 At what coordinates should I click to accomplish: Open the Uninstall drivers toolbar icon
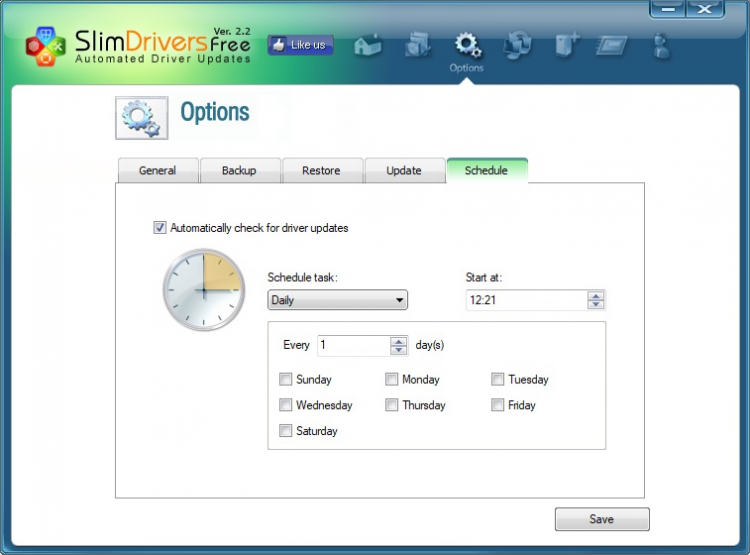[418, 46]
